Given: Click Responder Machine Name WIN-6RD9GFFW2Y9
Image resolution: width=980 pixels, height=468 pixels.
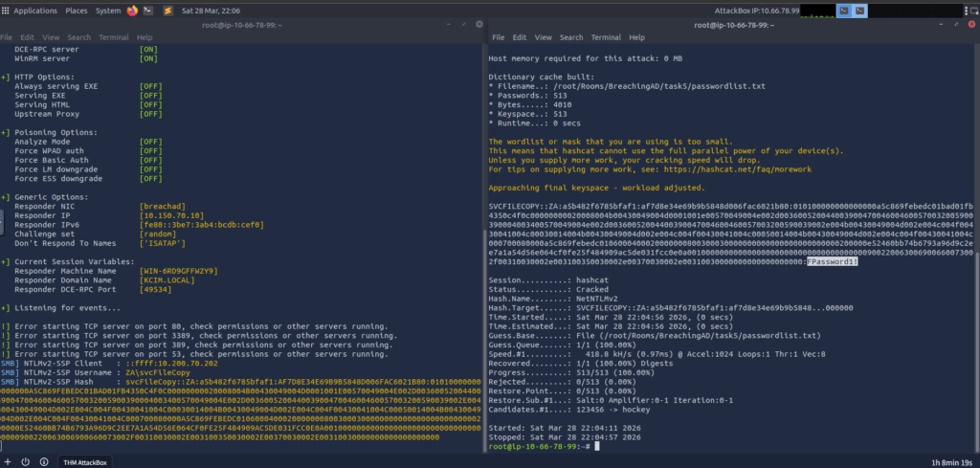Looking at the screenshot, I should click(179, 271).
